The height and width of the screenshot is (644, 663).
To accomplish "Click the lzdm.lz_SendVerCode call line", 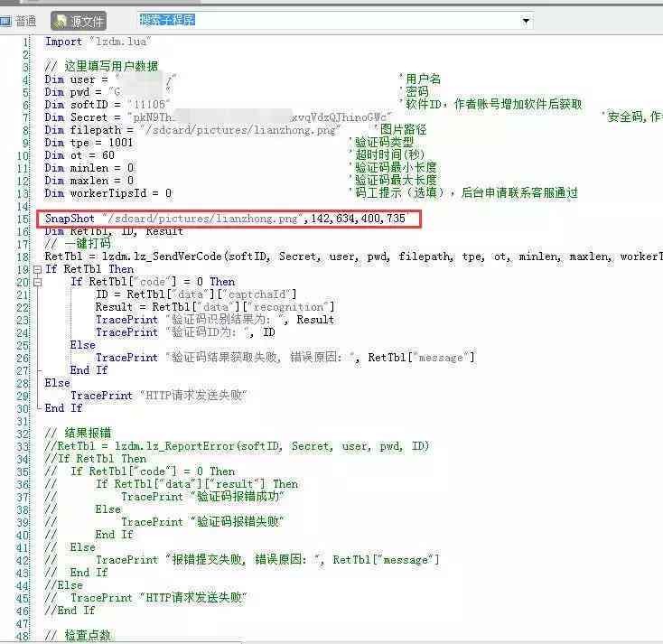I will click(353, 257).
